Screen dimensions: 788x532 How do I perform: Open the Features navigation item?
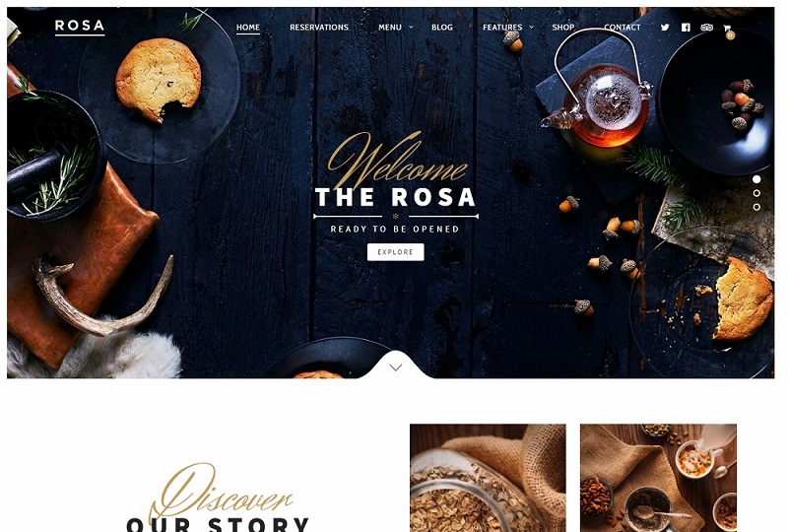tap(502, 28)
